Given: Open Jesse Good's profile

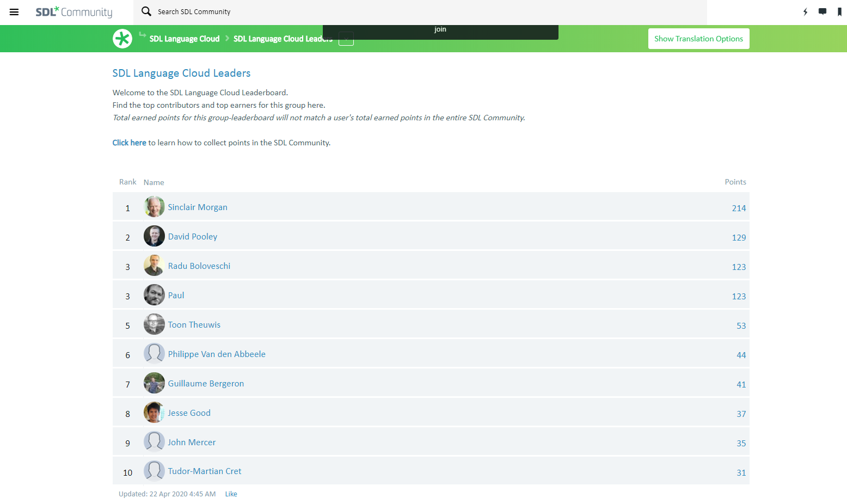Looking at the screenshot, I should pyautogui.click(x=189, y=413).
